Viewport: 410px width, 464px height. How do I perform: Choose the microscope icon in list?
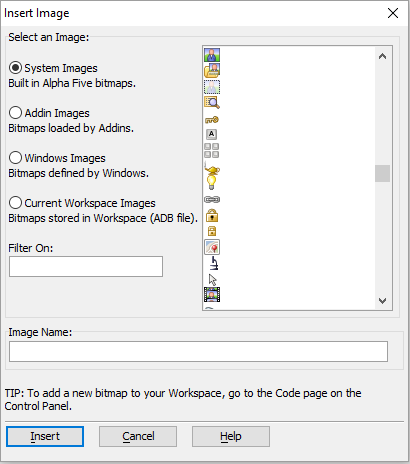[214, 263]
